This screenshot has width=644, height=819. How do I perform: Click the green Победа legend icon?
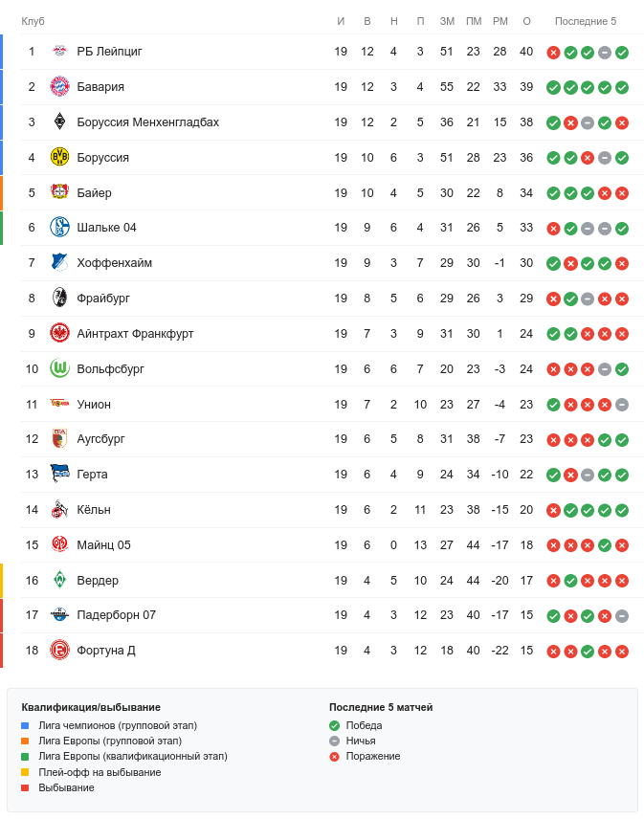point(334,726)
